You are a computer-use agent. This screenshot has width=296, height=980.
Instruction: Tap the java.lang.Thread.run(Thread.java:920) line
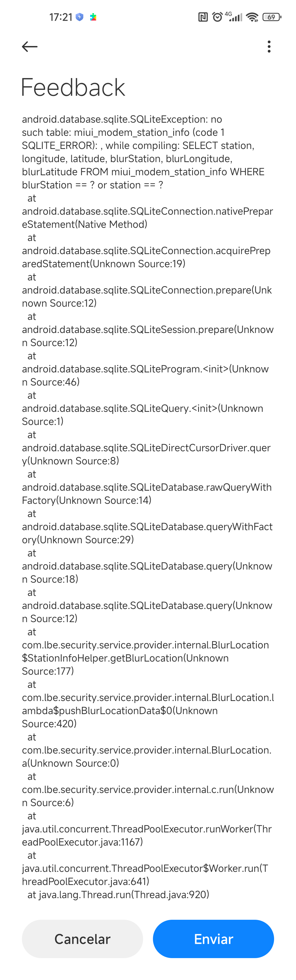(118, 894)
